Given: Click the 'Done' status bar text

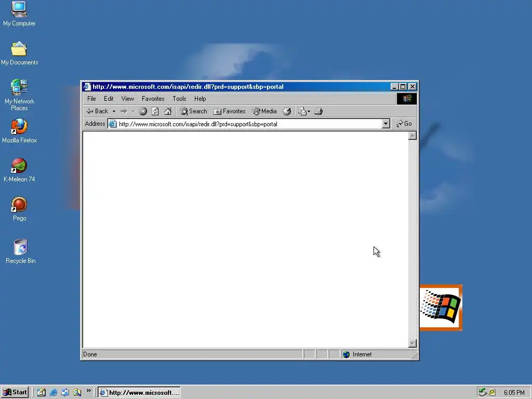Looking at the screenshot, I should coord(90,354).
